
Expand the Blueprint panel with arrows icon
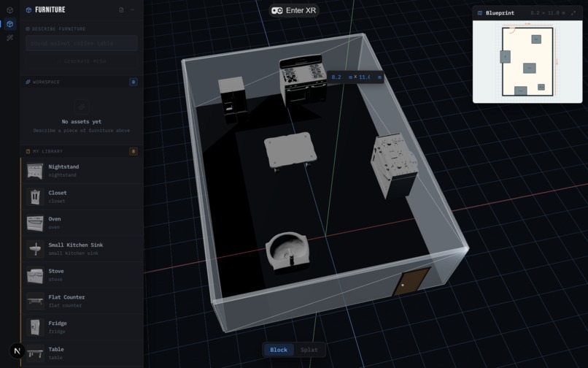click(573, 12)
